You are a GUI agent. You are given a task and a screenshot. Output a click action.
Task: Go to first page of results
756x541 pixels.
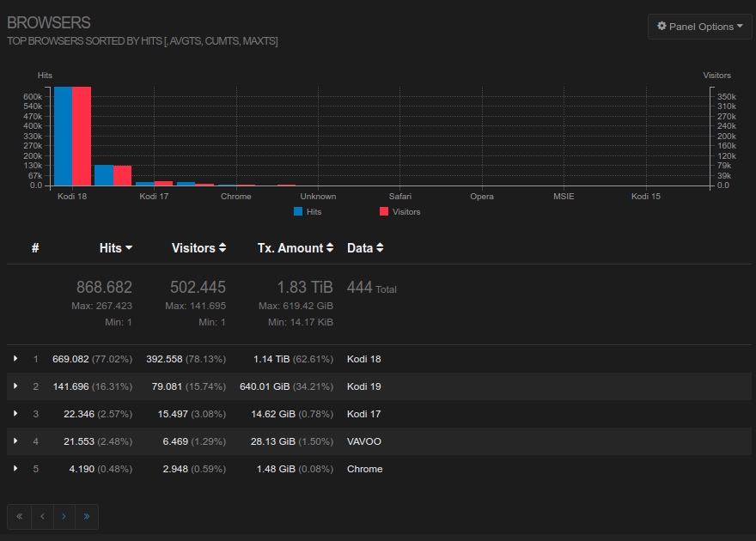(x=19, y=516)
